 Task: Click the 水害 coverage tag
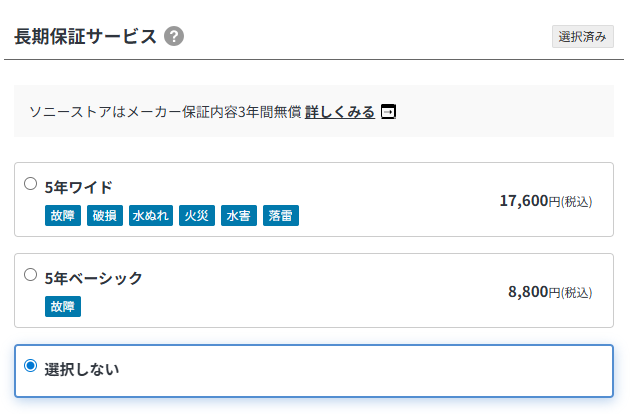coord(238,215)
